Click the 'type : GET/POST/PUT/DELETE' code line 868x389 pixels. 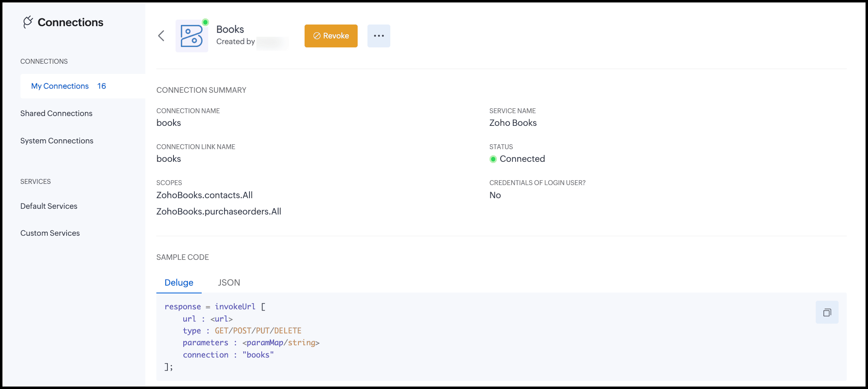[x=242, y=331]
